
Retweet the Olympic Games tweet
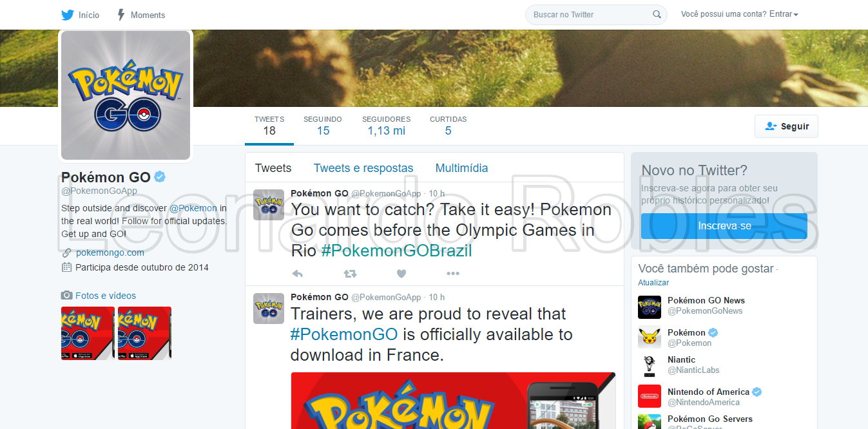(350, 274)
